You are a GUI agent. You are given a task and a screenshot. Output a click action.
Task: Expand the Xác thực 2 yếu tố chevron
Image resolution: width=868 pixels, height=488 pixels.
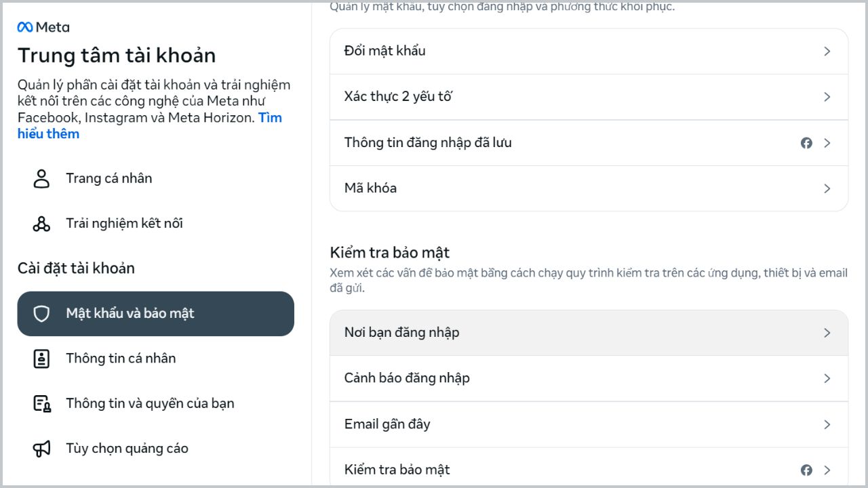pos(827,97)
